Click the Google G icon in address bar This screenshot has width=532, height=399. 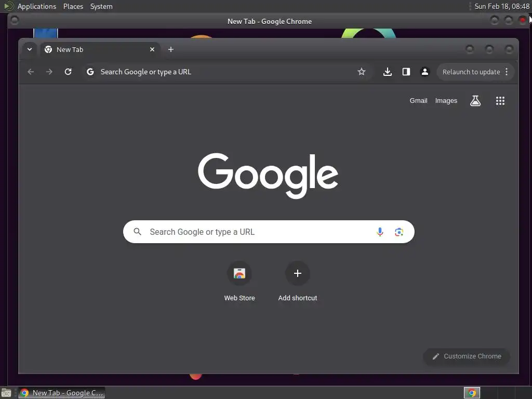(x=90, y=72)
